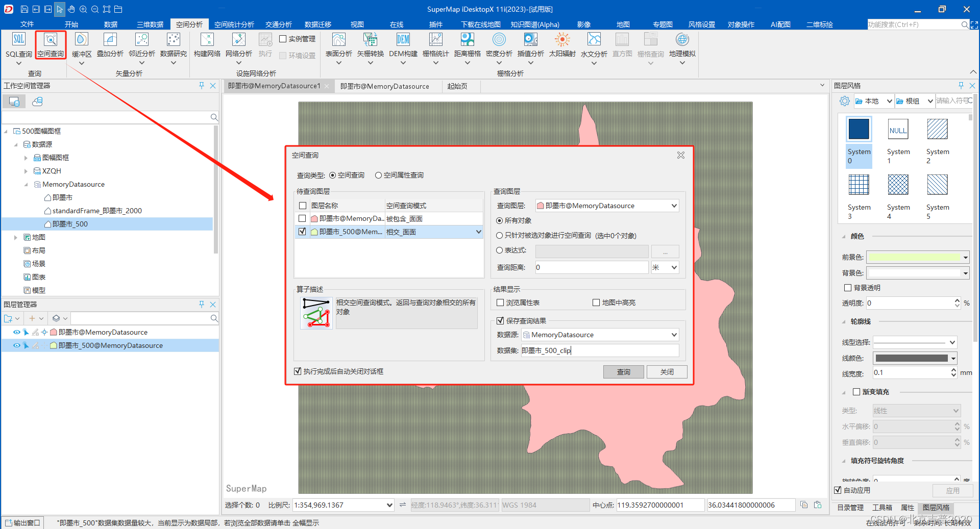The width and height of the screenshot is (980, 529).
Task: Pin the 工作空间管理器 panel
Action: pyautogui.click(x=202, y=86)
